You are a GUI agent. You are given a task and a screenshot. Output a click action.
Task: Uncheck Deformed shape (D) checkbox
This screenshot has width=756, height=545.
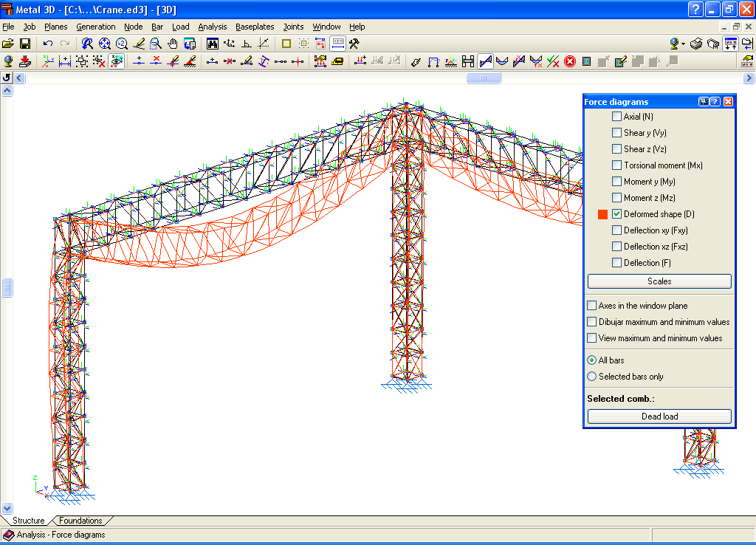(616, 214)
